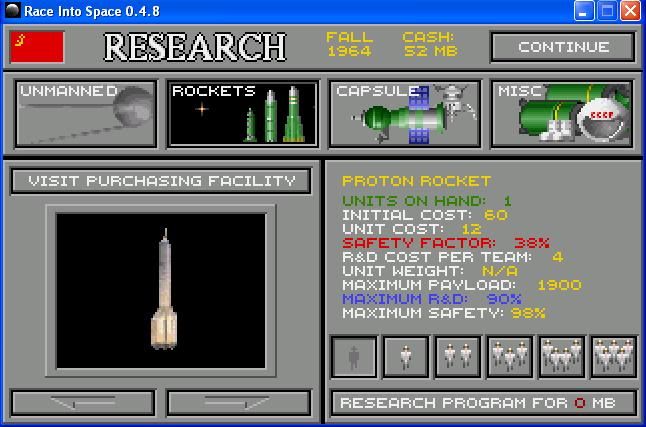
Task: Click the Safety Factor 38% line
Action: (446, 243)
